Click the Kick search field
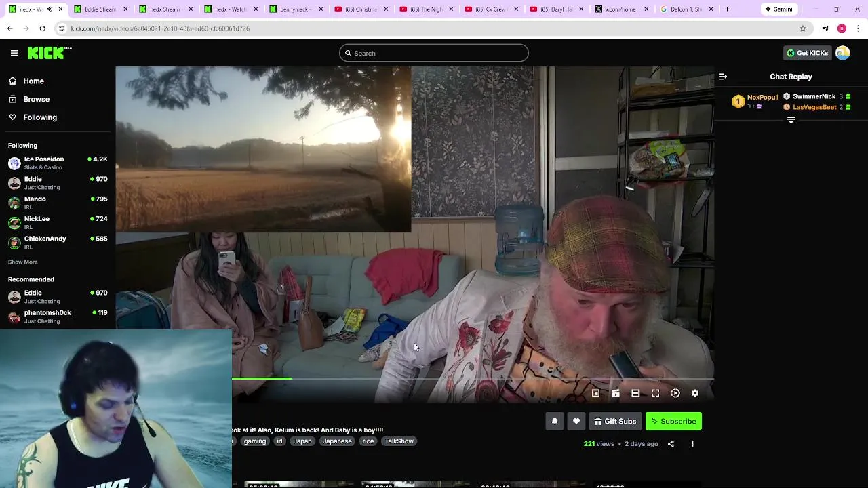 click(x=434, y=53)
